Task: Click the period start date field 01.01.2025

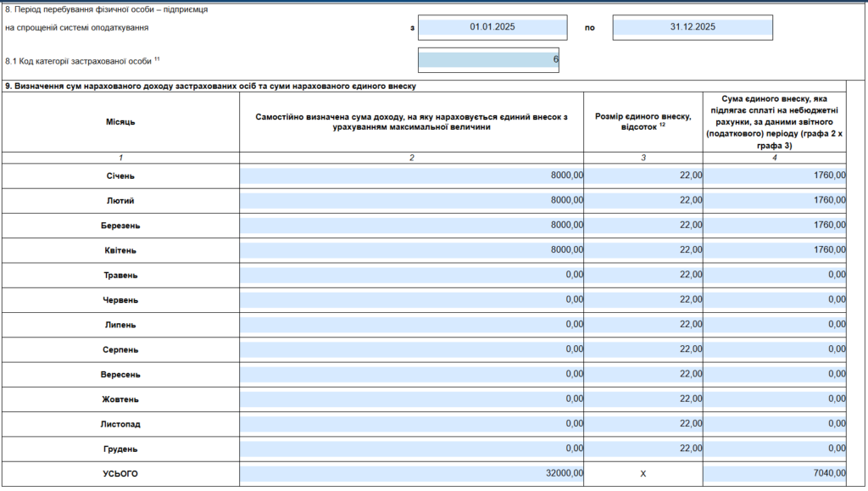Action: coord(492,27)
